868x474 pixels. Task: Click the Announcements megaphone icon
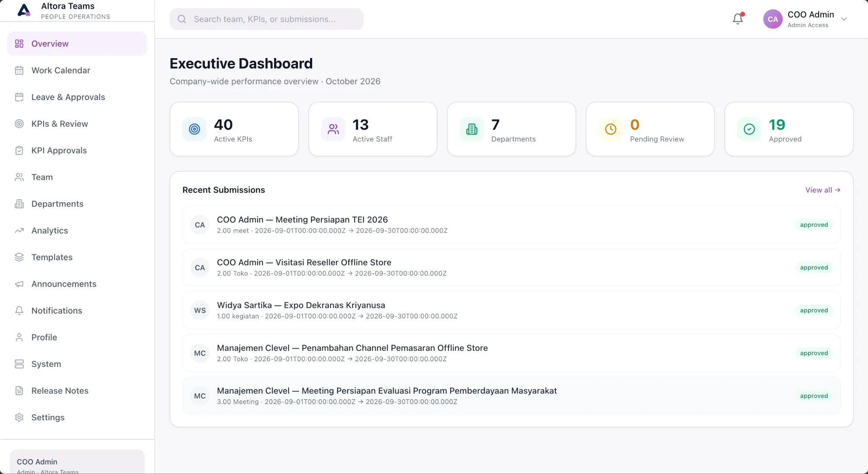(x=19, y=284)
